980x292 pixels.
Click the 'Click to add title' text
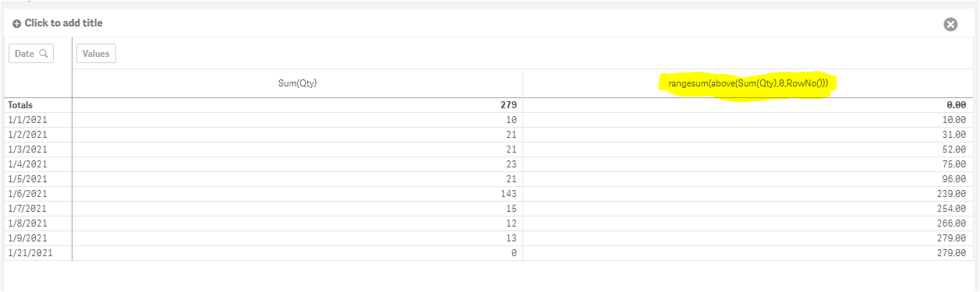pos(63,23)
